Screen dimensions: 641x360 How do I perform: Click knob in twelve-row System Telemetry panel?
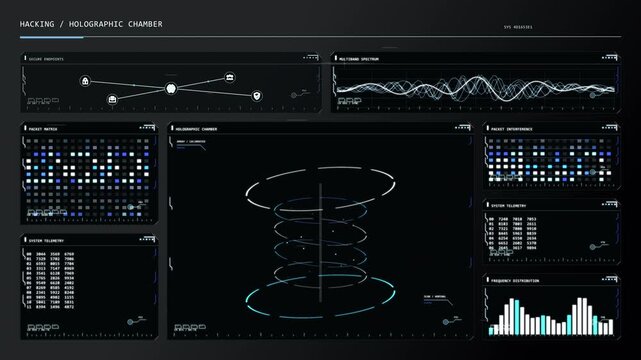click(130, 322)
